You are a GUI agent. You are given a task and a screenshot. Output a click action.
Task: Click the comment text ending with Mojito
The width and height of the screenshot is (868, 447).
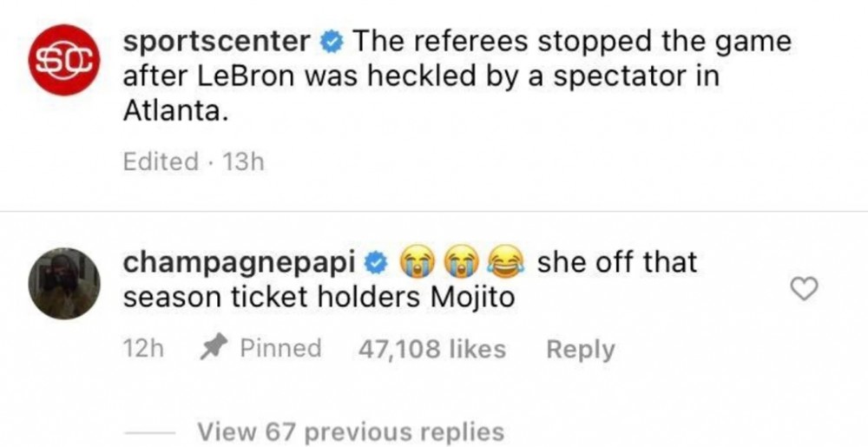410,281
